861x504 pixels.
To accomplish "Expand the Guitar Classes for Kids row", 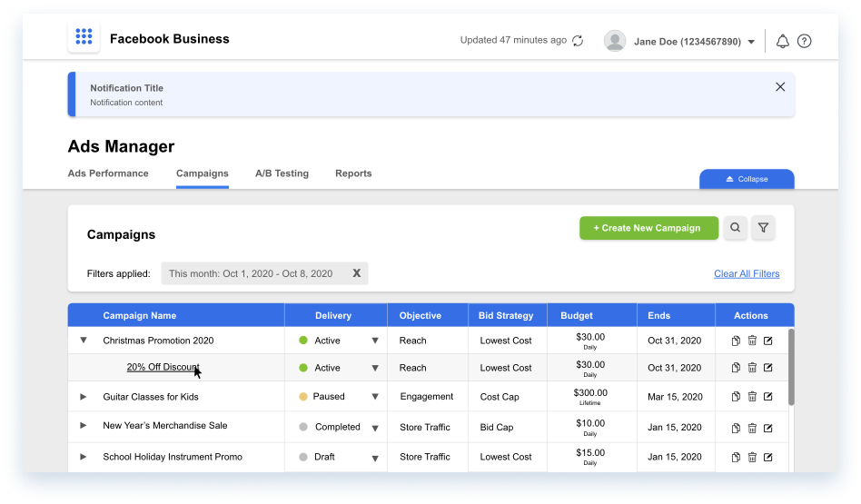I will point(84,397).
